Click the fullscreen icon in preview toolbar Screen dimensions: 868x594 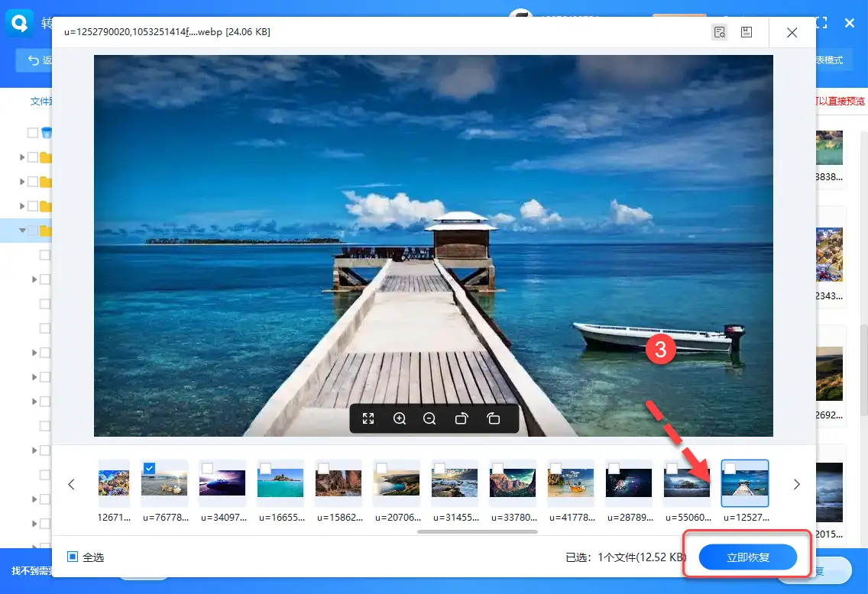(368, 418)
